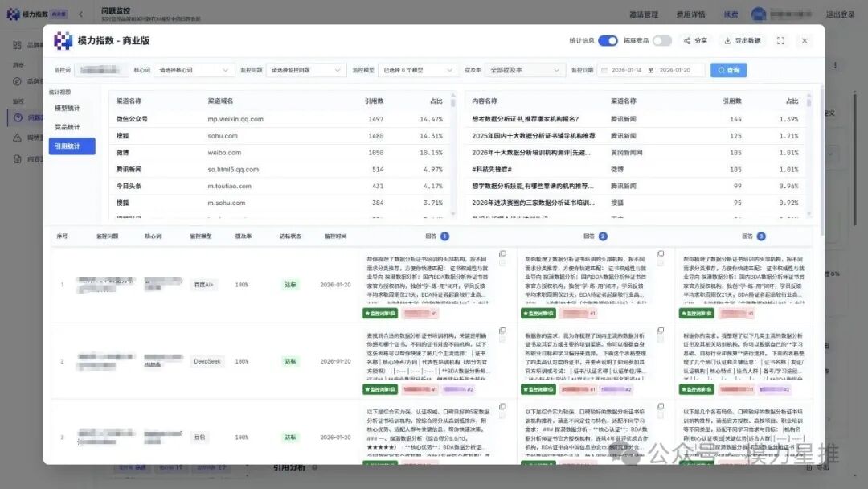868x489 pixels.
Task: Enable the 拓展竞品 switch
Action: [x=661, y=41]
